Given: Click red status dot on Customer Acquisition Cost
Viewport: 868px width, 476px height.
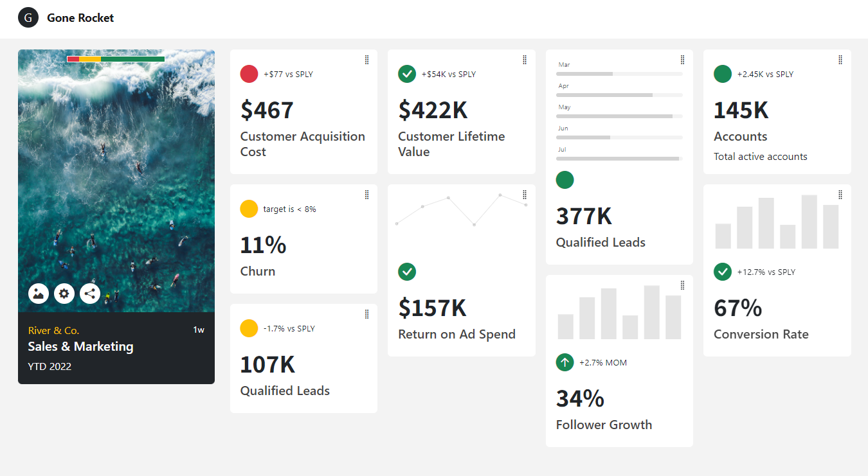Looking at the screenshot, I should pyautogui.click(x=249, y=74).
